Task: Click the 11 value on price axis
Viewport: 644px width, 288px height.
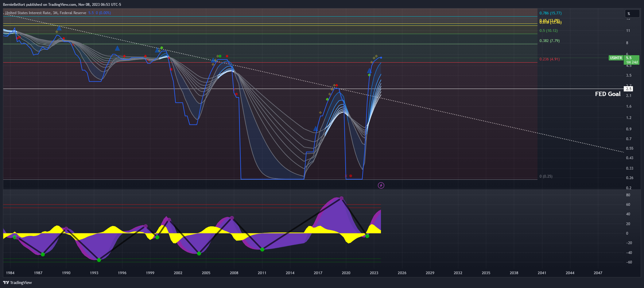Action: (628, 31)
